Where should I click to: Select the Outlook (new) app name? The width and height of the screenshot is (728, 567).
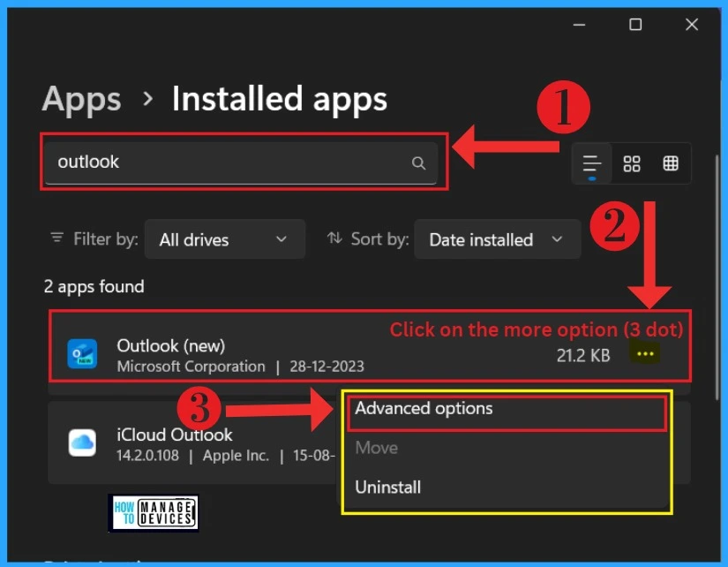tap(171, 346)
